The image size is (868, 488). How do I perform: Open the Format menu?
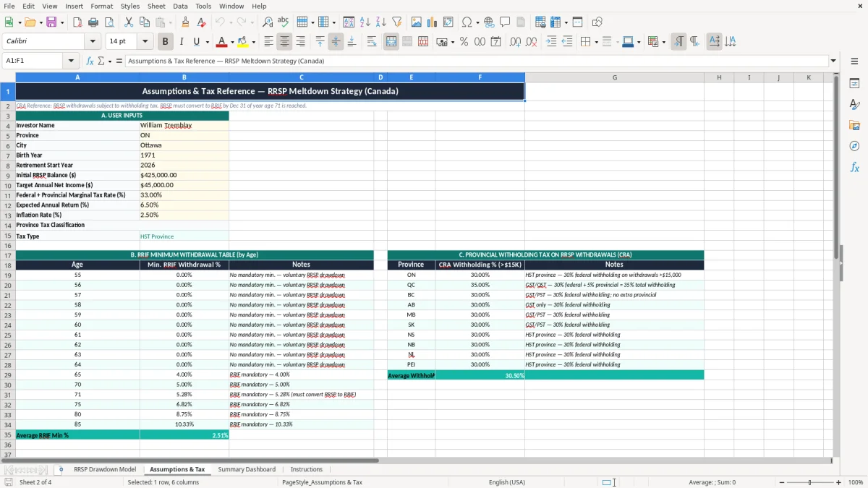[x=101, y=6]
